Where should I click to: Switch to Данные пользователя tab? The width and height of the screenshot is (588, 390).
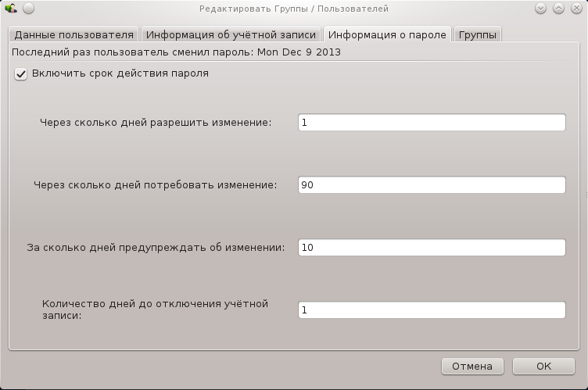73,34
